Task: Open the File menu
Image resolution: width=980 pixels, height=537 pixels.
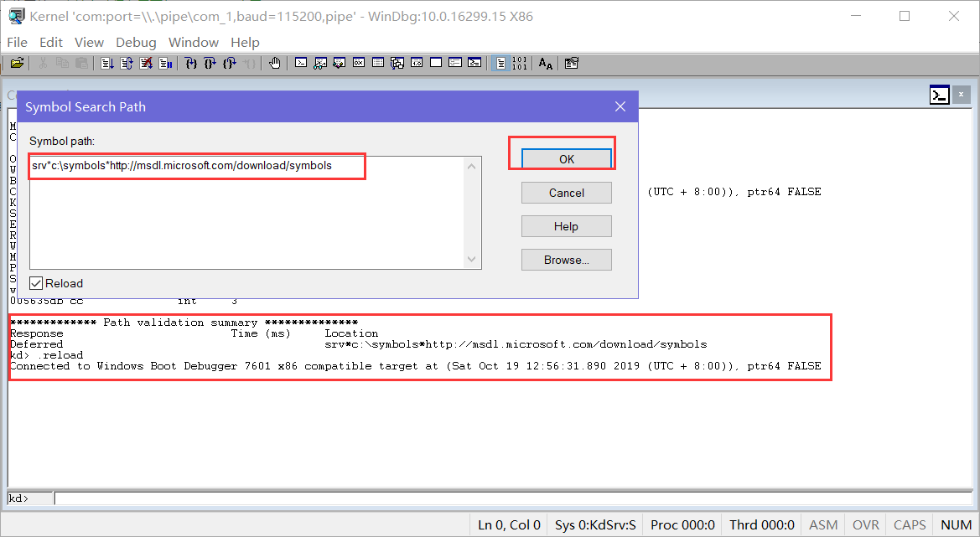Action: tap(17, 43)
